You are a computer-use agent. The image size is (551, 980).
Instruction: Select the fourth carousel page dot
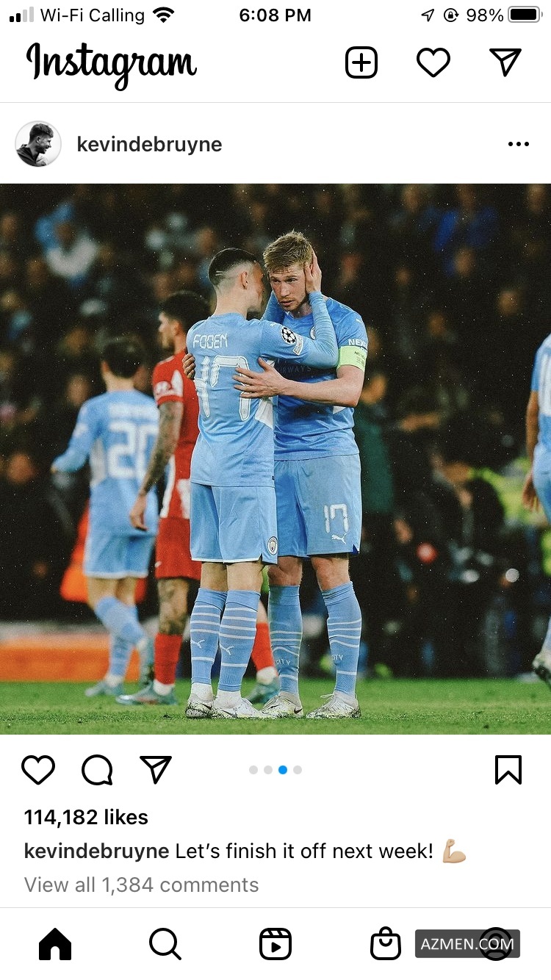point(298,770)
